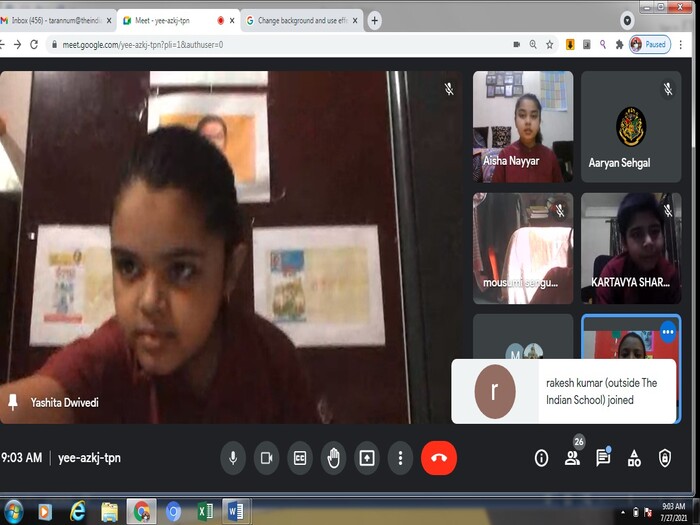Show the participants list icon
This screenshot has height=525, width=700.
point(572,458)
